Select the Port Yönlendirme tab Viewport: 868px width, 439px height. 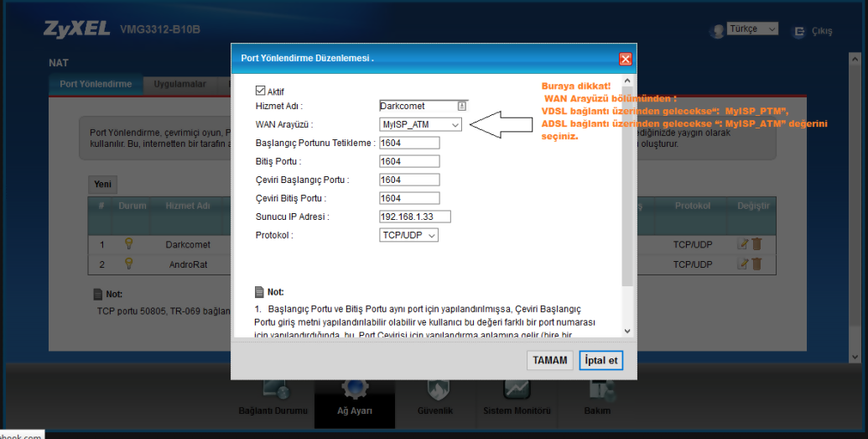point(96,85)
